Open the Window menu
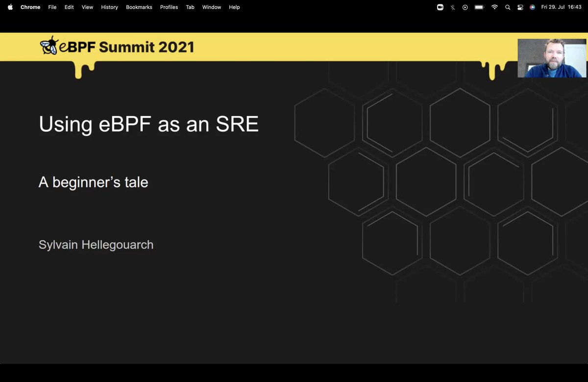The width and height of the screenshot is (588, 382). click(x=212, y=7)
